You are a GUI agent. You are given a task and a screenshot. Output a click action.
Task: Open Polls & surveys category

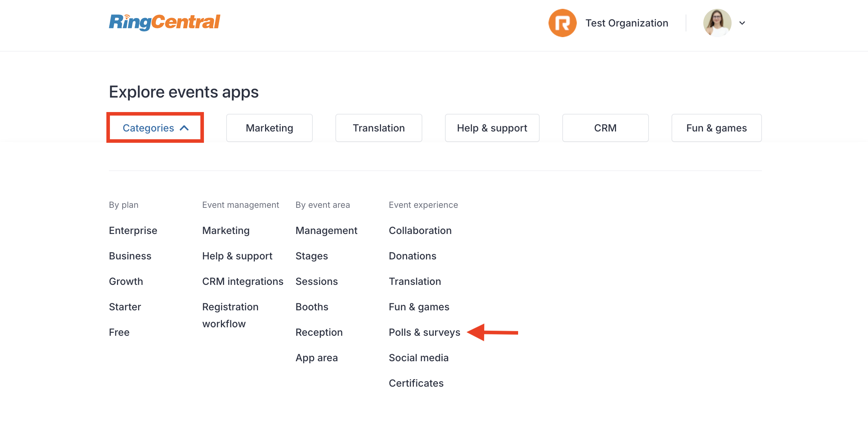pos(424,332)
